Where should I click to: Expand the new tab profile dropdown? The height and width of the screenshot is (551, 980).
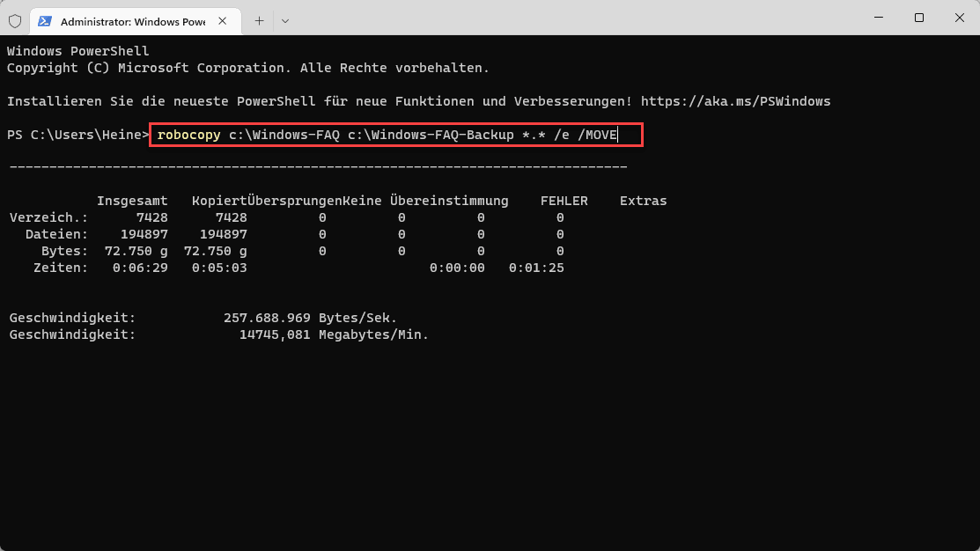[285, 21]
